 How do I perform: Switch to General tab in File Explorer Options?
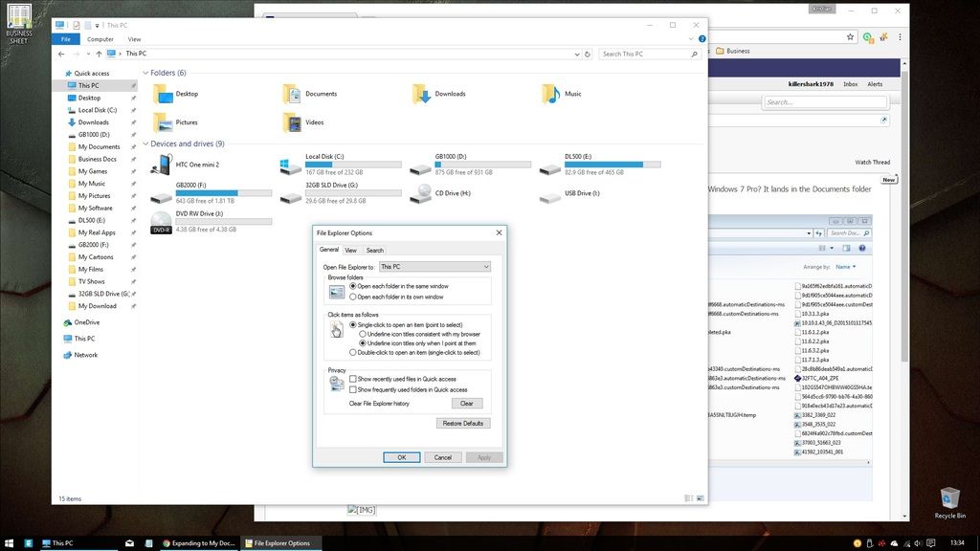point(329,250)
